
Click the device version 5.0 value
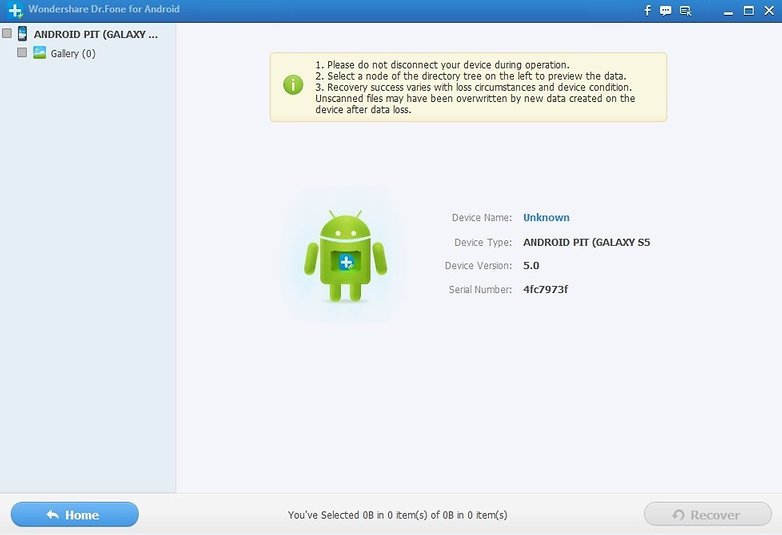(531, 266)
